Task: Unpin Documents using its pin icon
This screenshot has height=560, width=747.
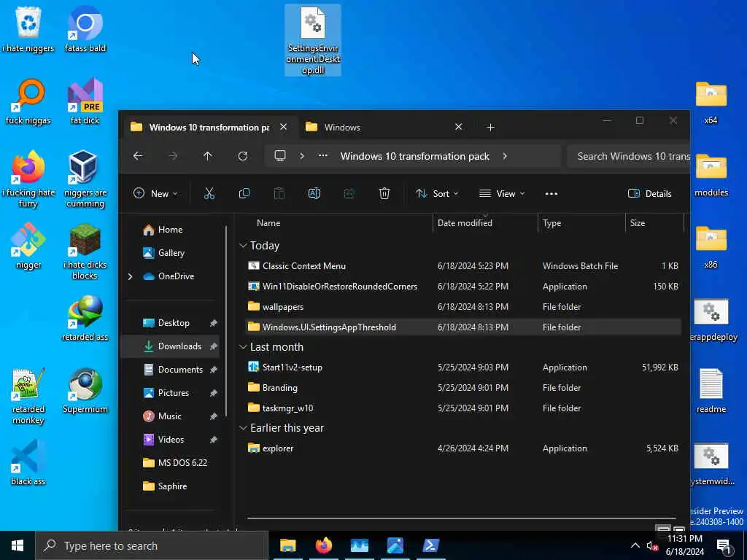Action: (x=214, y=370)
